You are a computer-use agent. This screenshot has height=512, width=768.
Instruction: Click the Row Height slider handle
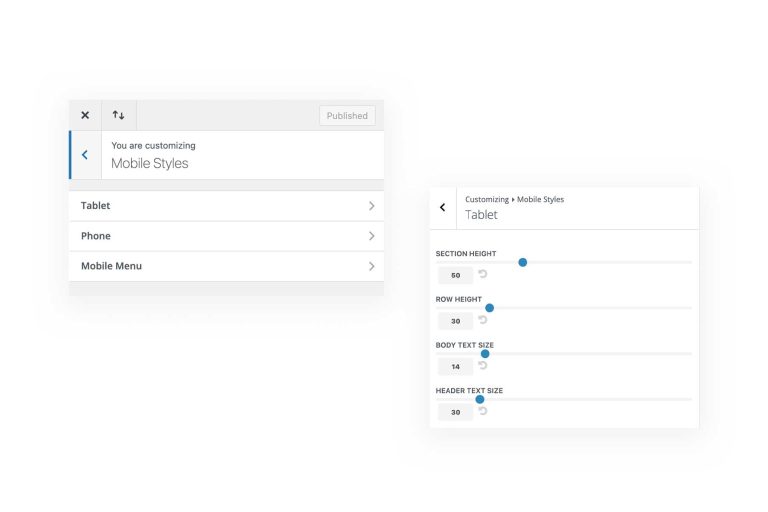coord(489,308)
